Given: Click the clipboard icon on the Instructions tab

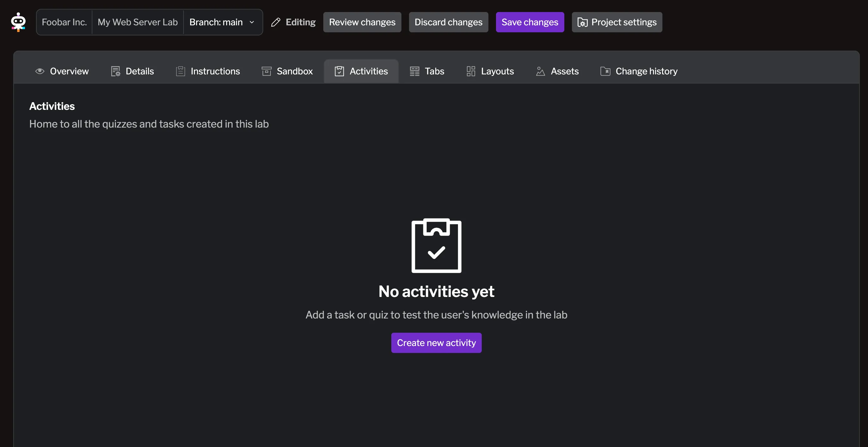Looking at the screenshot, I should [181, 71].
